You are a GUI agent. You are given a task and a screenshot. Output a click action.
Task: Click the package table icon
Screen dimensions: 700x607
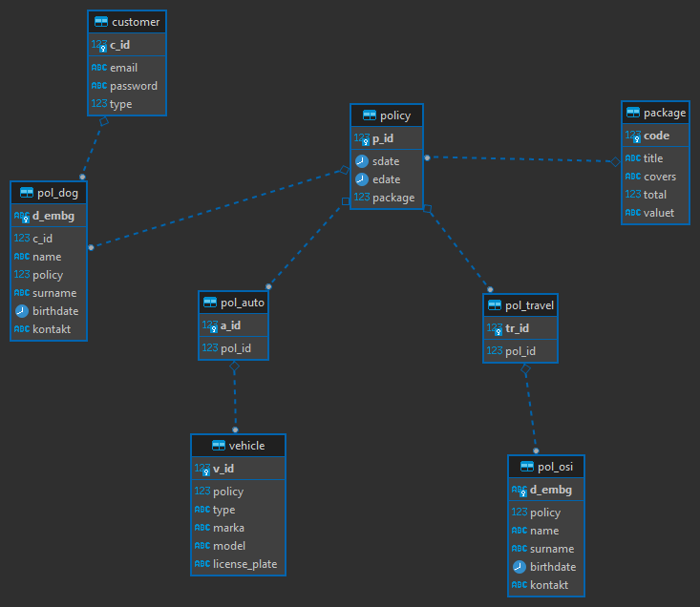tap(633, 113)
